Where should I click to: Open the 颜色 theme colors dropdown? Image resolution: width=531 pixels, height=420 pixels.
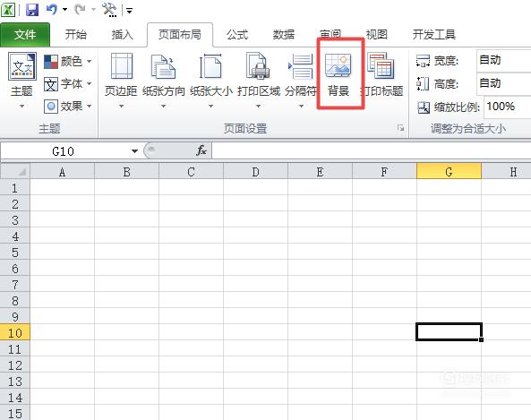pos(68,61)
